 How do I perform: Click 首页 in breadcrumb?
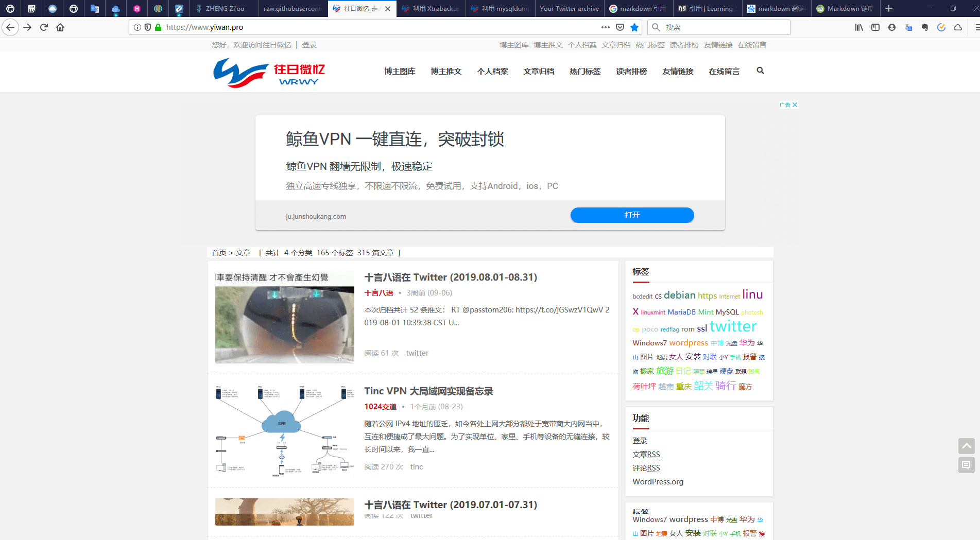click(219, 253)
